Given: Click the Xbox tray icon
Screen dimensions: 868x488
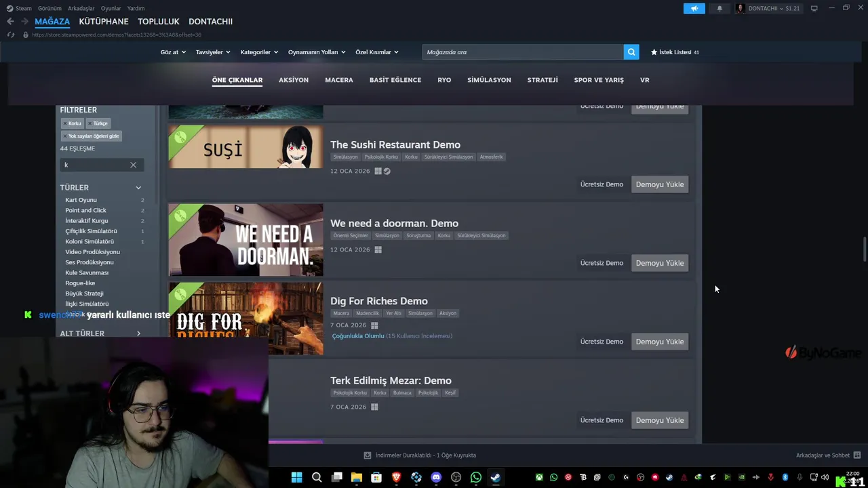Looking at the screenshot, I should click(539, 477).
